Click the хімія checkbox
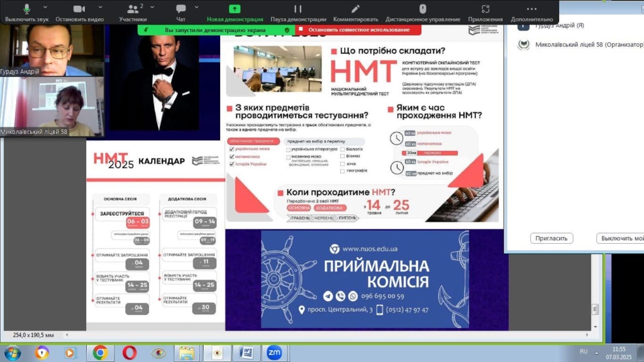The width and height of the screenshot is (644, 362). pos(342,164)
